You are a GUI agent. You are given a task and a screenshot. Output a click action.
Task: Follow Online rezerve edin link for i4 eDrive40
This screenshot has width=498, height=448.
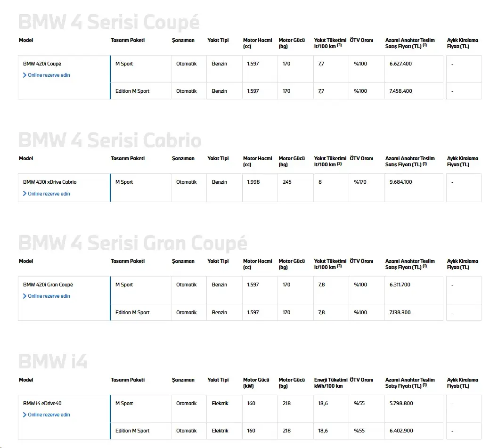pyautogui.click(x=49, y=415)
